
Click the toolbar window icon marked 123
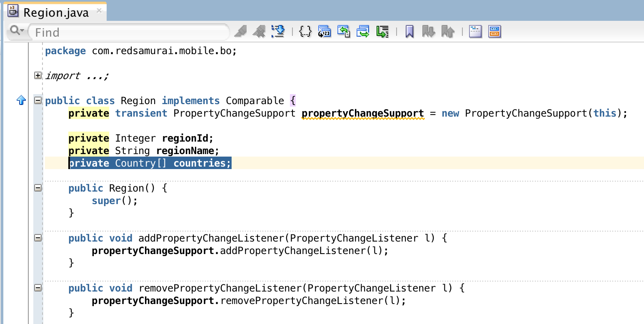[x=324, y=31]
